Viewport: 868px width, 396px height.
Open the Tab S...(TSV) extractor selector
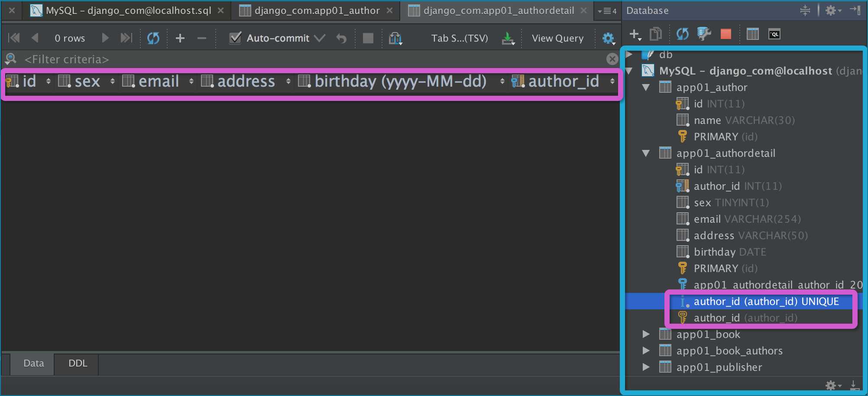pyautogui.click(x=460, y=38)
